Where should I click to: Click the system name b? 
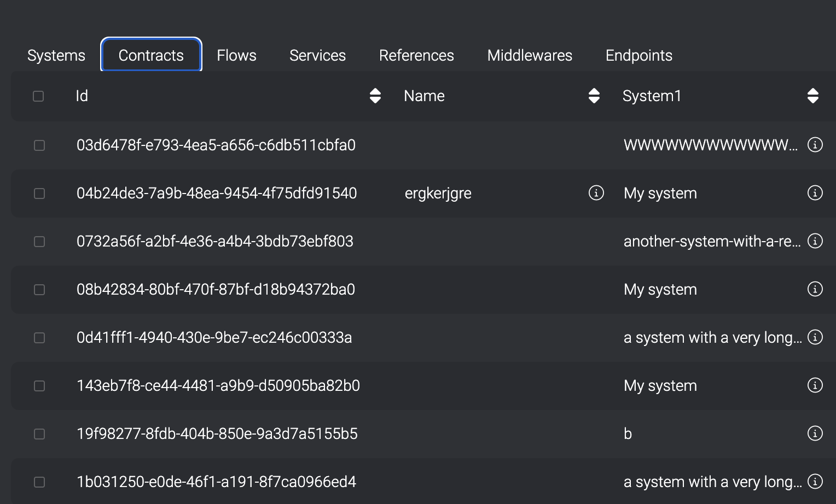click(x=628, y=433)
